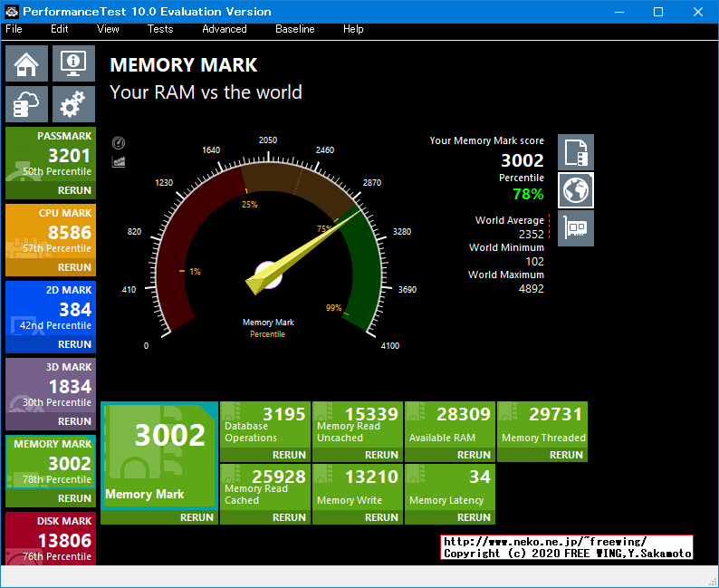719x588 pixels.
Task: Open the Baseline menu
Action: tap(295, 29)
